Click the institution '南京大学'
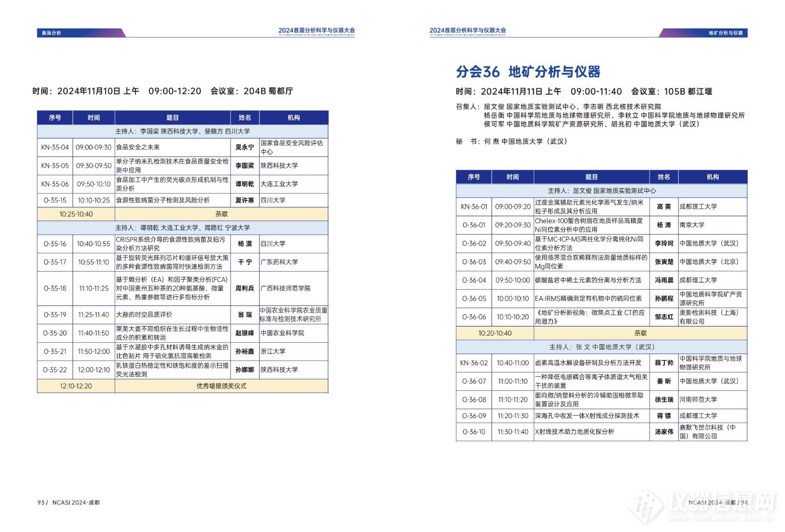 692,225
